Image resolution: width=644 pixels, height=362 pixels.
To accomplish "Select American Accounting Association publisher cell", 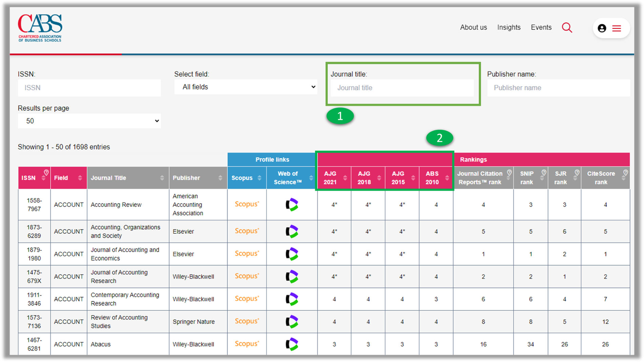I will pyautogui.click(x=198, y=205).
